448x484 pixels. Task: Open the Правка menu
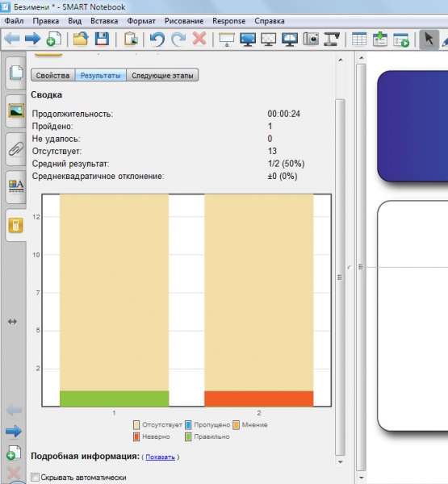46,21
